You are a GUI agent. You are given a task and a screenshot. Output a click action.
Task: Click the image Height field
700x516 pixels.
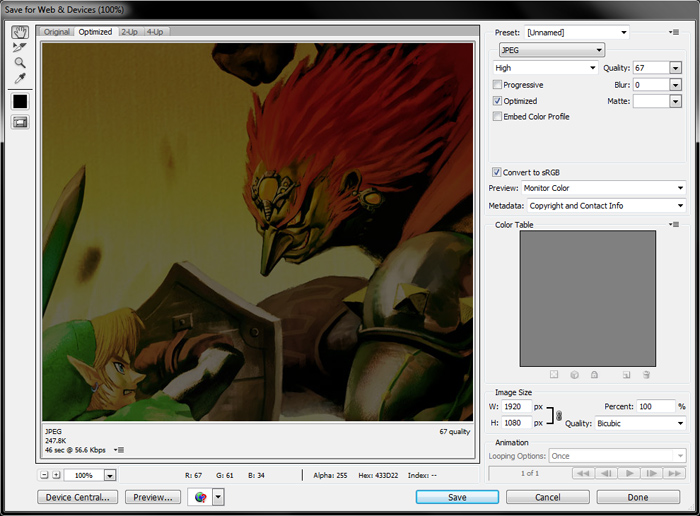click(x=517, y=423)
